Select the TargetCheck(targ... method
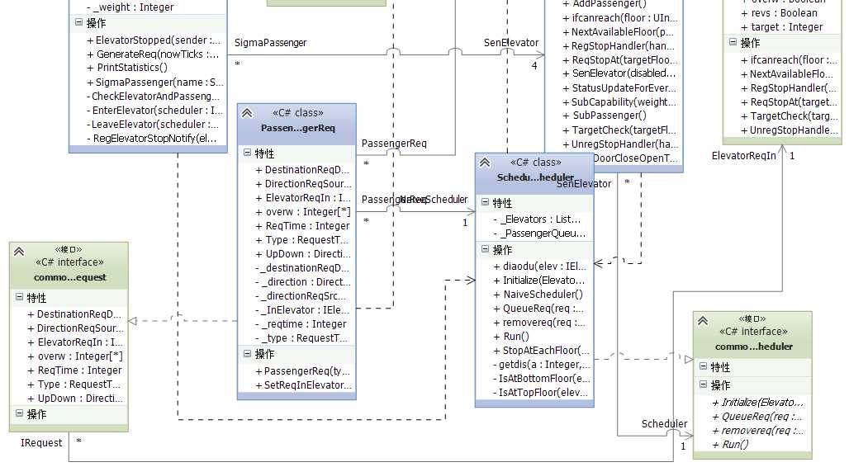The image size is (868, 467). click(790, 116)
